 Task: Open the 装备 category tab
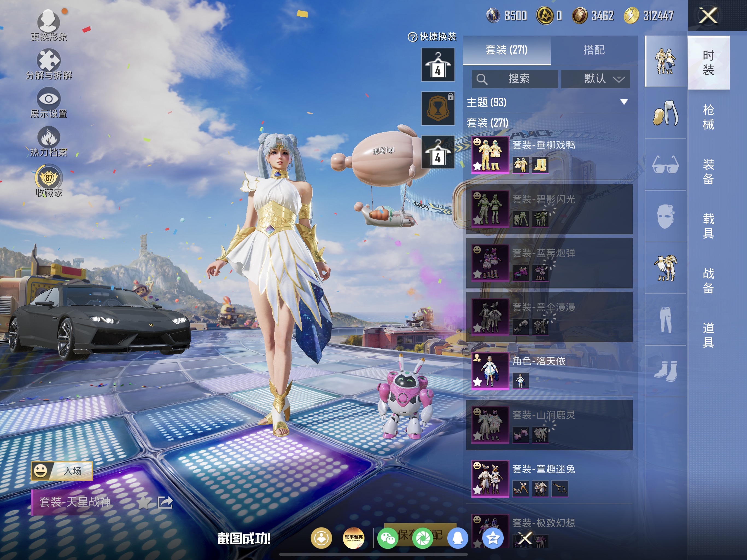(x=708, y=171)
